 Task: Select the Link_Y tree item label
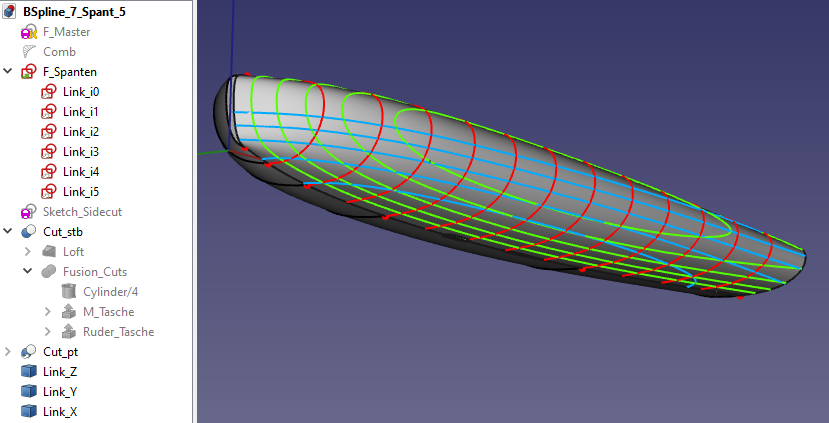61,392
